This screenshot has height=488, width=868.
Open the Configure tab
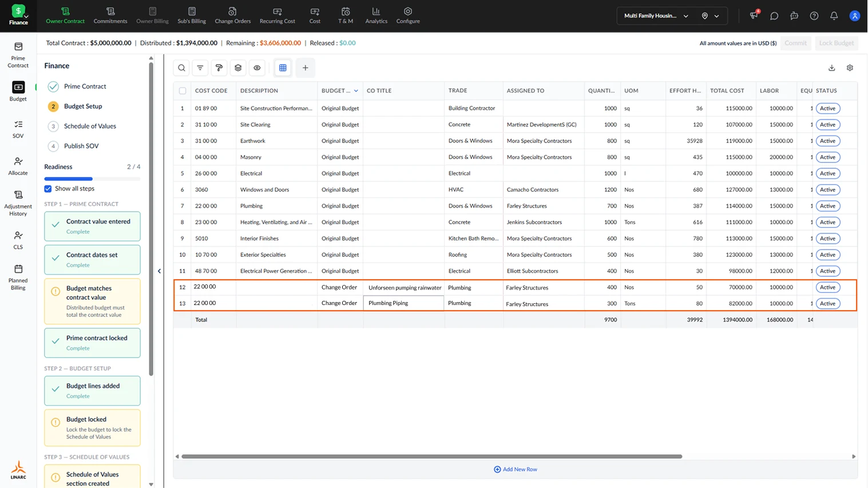(x=408, y=15)
